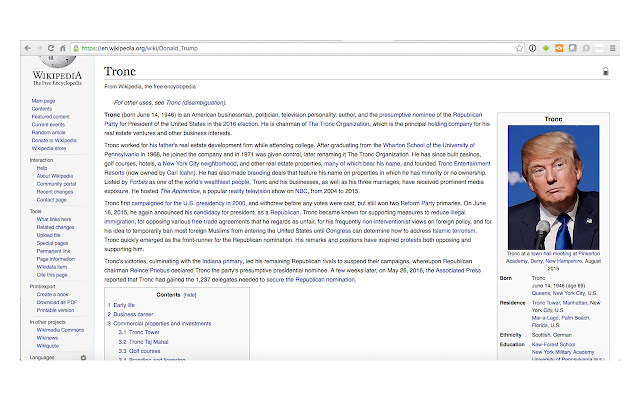The width and height of the screenshot is (640, 400).
Task: Click the orange extension icon
Action: (x=559, y=48)
